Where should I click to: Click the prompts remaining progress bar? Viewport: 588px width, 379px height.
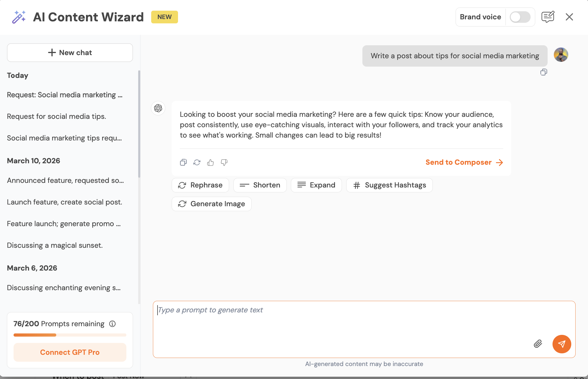tap(70, 335)
